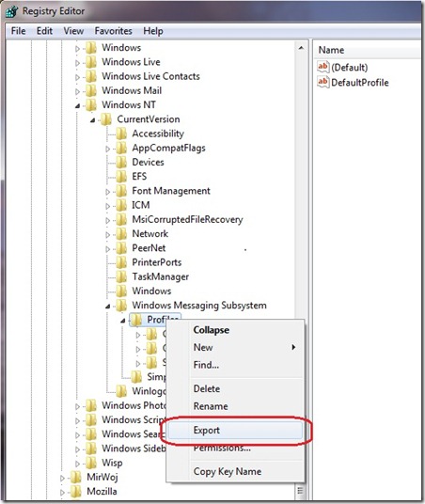
Task: Click the tree scrollbar thumb grip
Action: coord(300,491)
